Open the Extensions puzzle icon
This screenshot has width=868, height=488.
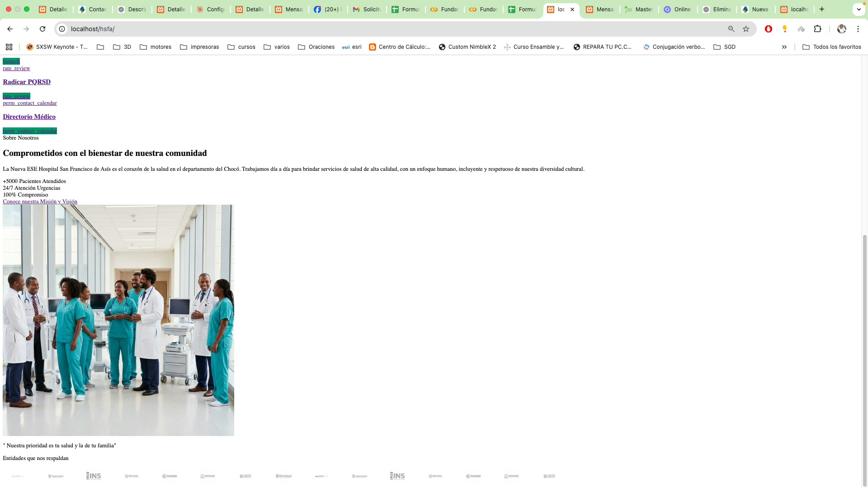(x=817, y=29)
